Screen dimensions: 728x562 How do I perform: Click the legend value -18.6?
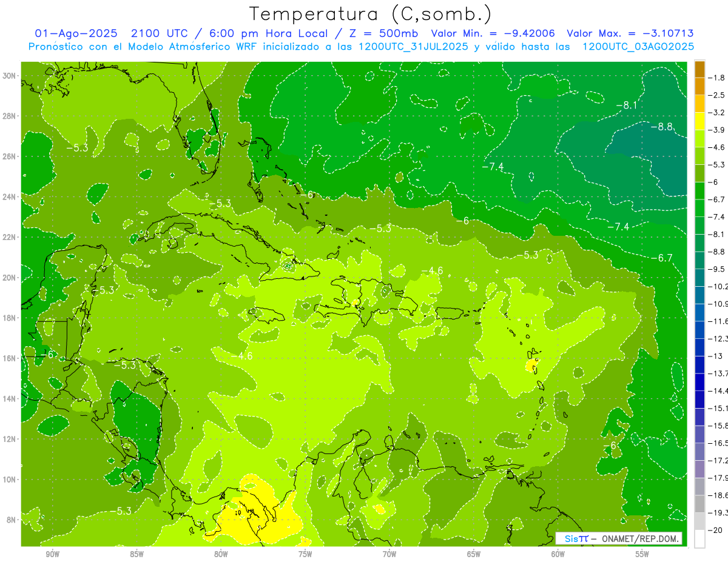(718, 495)
